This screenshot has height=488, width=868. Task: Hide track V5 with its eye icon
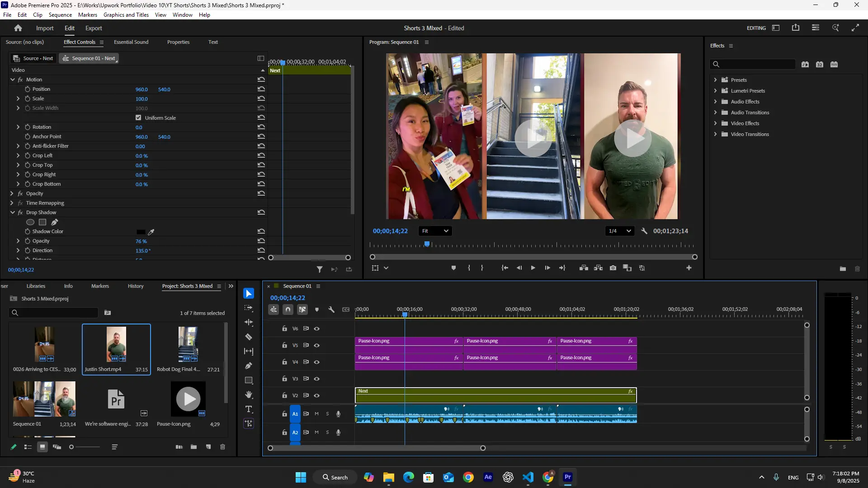pos(317,345)
